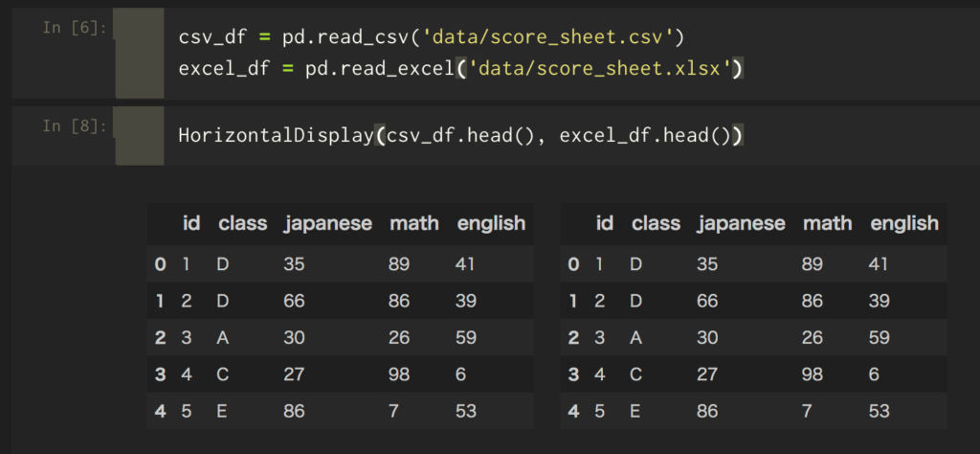Click math value 86 in right table
Viewport: 980px width, 454px height.
point(812,301)
